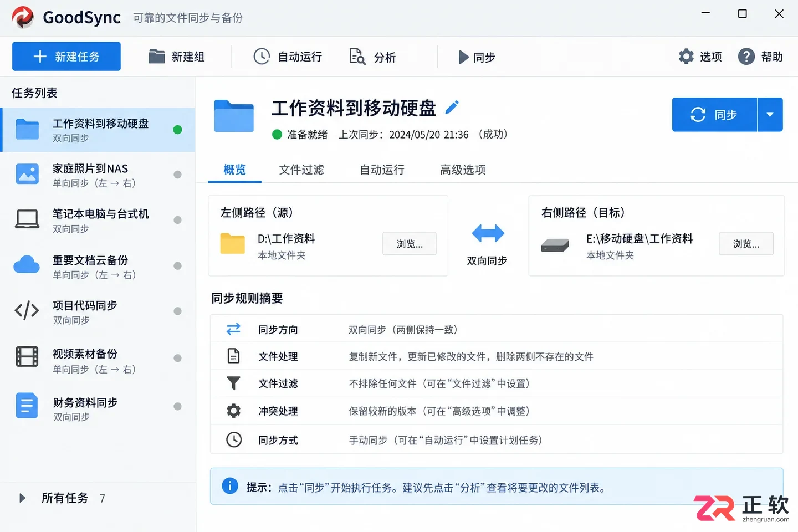The width and height of the screenshot is (798, 532).
Task: Click the 冲突处理 gear icon in summary
Action: pyautogui.click(x=234, y=411)
